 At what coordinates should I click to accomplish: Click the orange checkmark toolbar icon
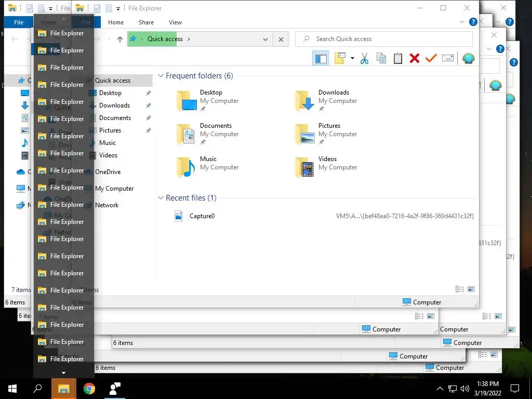431,58
